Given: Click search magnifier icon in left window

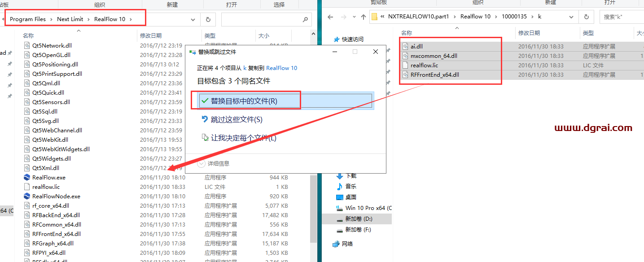Looking at the screenshot, I should click(305, 19).
